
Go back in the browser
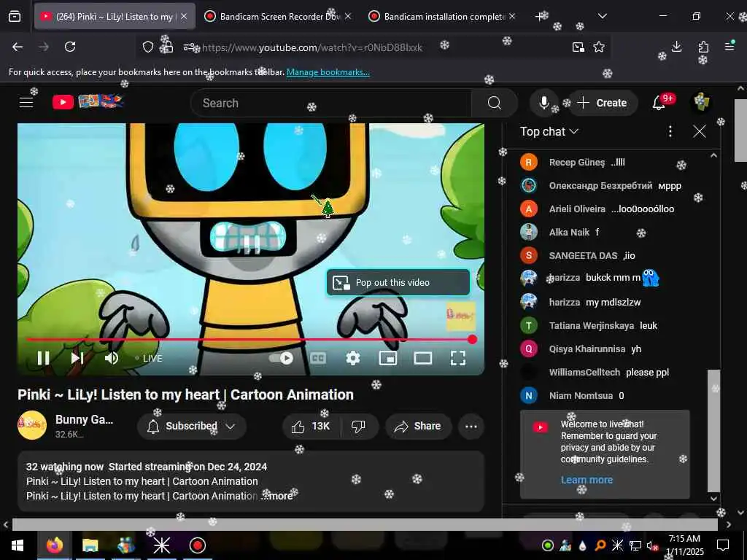click(18, 47)
